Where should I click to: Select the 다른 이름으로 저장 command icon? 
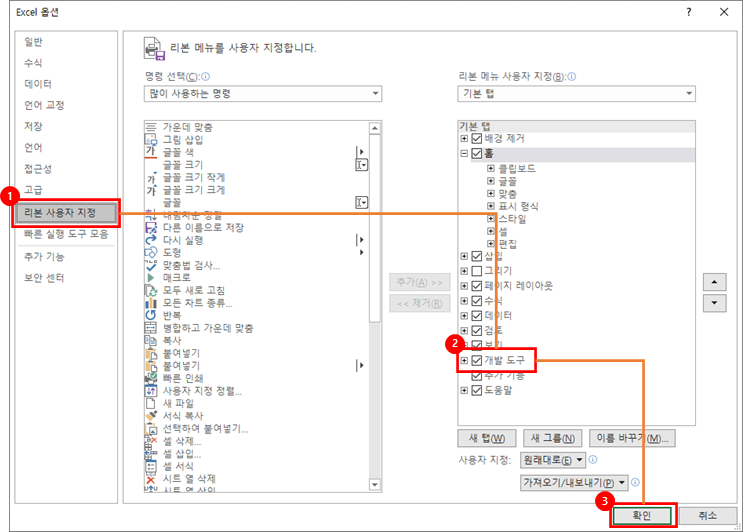coord(151,227)
